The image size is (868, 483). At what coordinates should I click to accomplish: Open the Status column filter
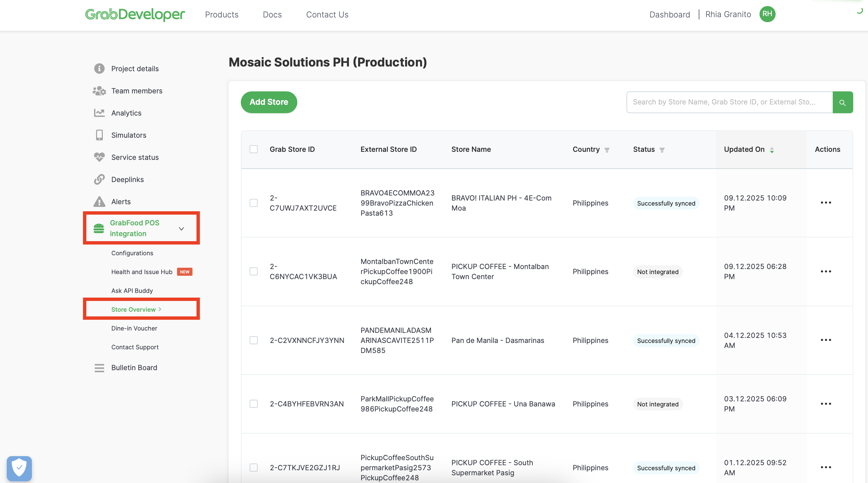click(x=662, y=150)
